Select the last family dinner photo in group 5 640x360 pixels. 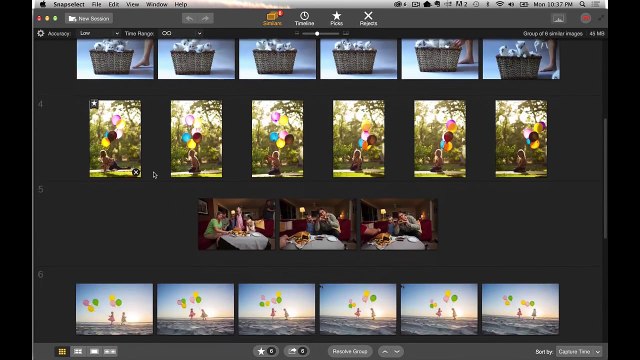[x=399, y=224]
